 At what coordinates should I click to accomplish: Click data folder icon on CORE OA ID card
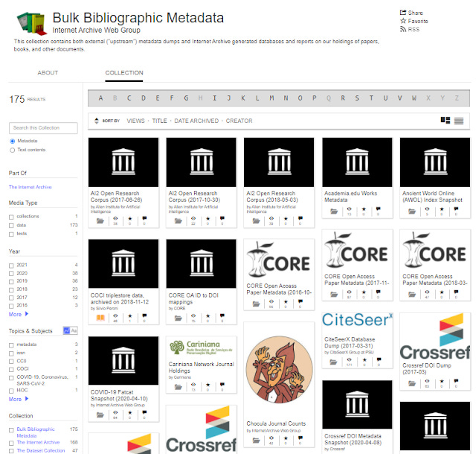(x=178, y=318)
